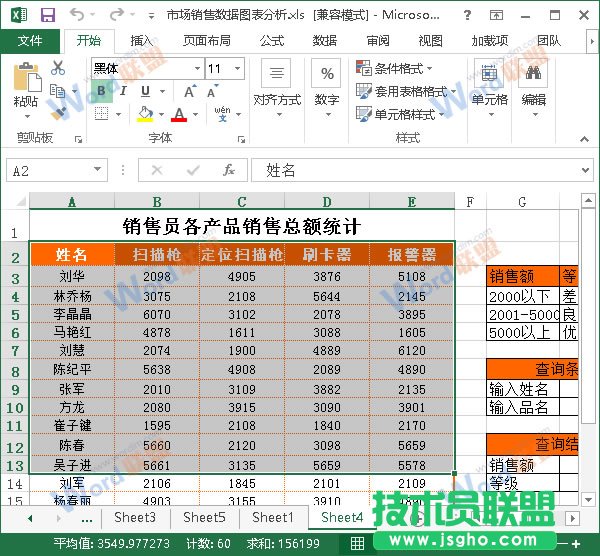Open the Sheet3 worksheet tab

tap(135, 518)
